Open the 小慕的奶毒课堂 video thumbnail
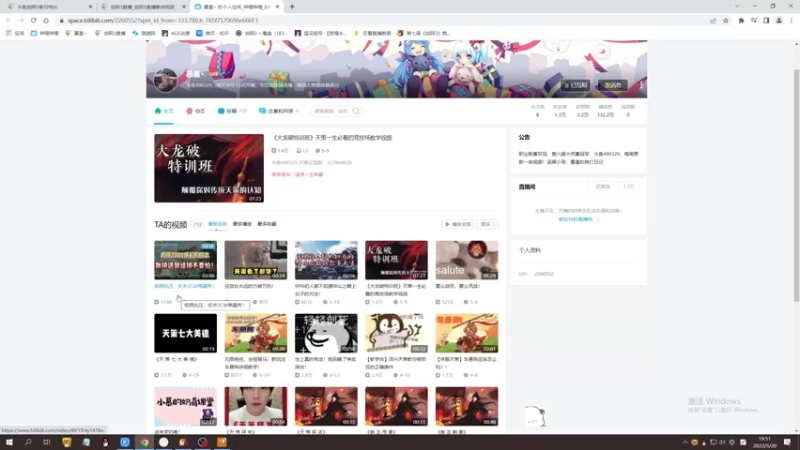800x450 pixels. pyautogui.click(x=186, y=406)
